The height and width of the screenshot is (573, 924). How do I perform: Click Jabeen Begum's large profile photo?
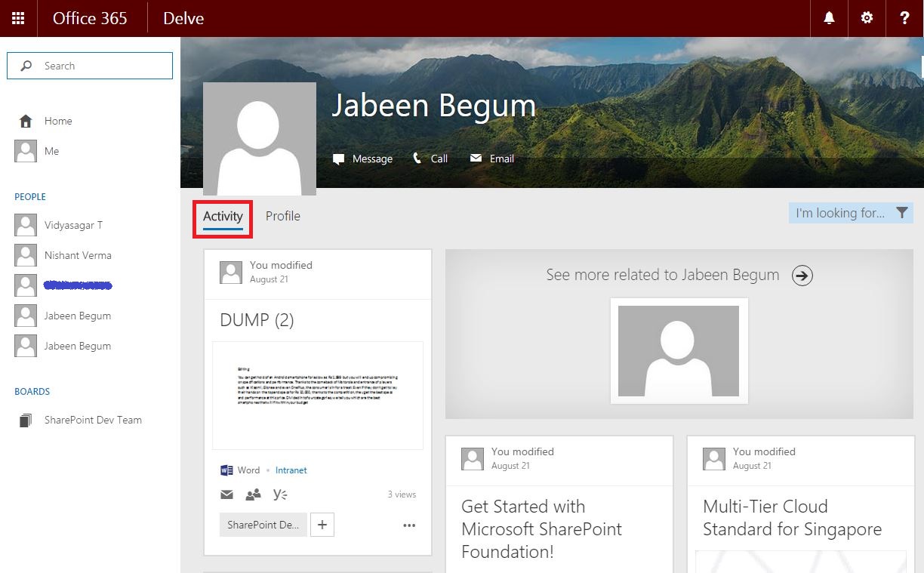point(260,139)
